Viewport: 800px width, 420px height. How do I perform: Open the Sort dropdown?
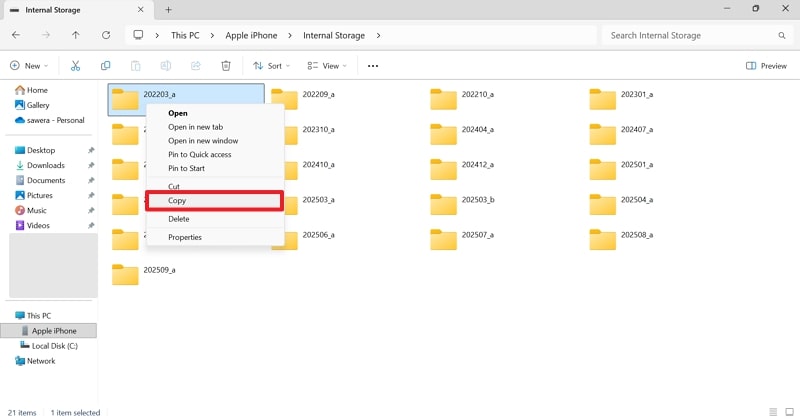[271, 66]
